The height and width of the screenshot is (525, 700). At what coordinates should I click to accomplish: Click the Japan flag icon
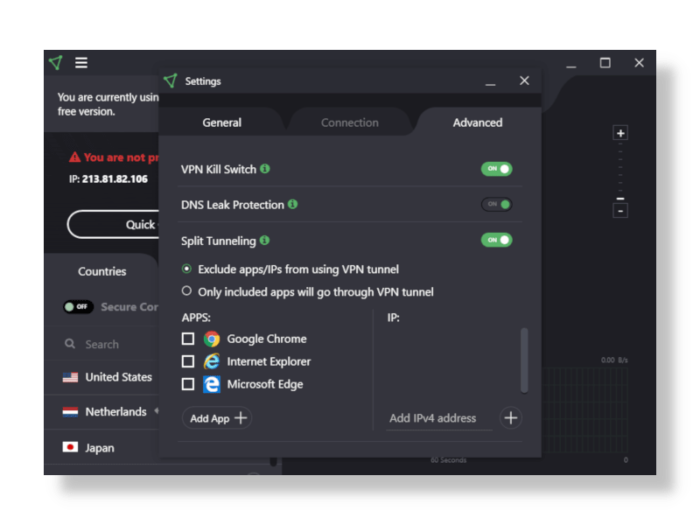click(70, 447)
